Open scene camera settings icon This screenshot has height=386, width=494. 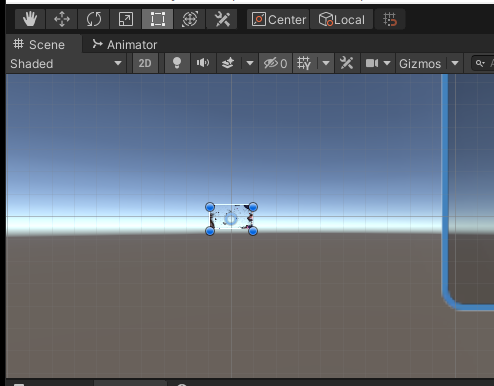(x=372, y=63)
